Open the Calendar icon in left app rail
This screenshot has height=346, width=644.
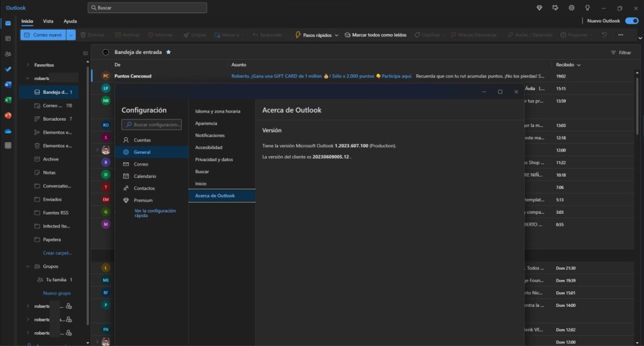pos(8,38)
